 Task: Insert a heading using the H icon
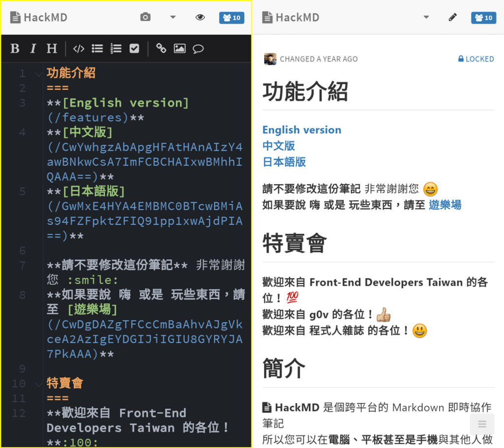[52, 48]
